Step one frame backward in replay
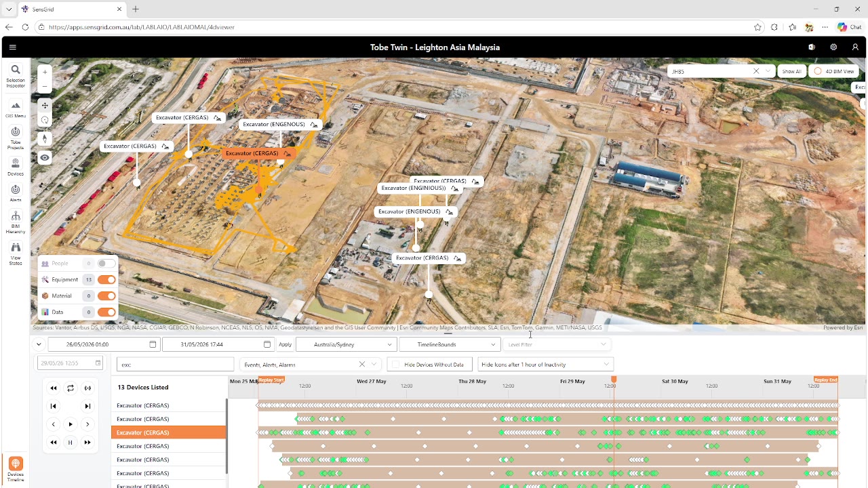Viewport: 868px width, 488px height. pyautogui.click(x=54, y=424)
